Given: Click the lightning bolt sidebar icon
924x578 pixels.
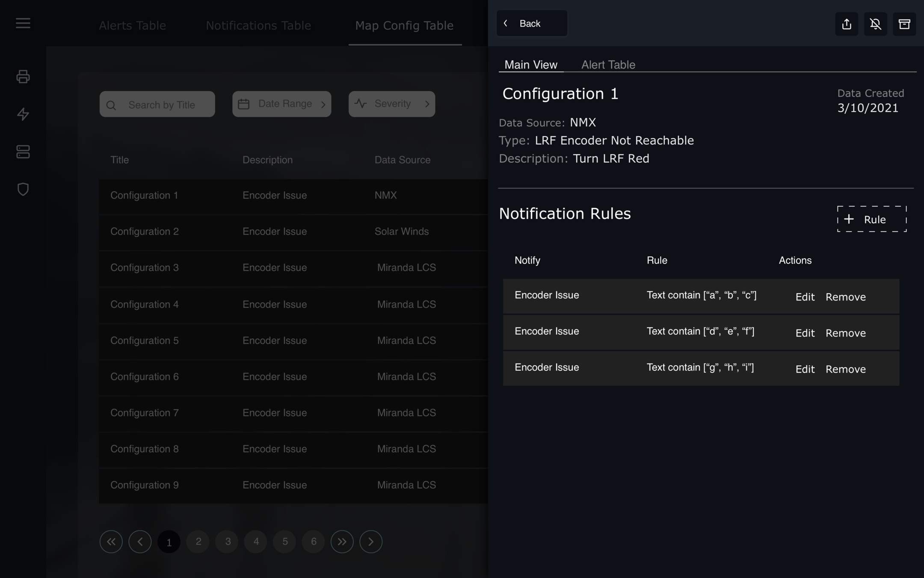Looking at the screenshot, I should coord(23,114).
